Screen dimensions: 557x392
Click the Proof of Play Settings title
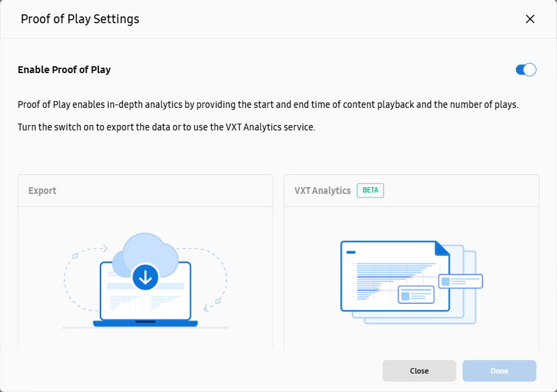80,19
